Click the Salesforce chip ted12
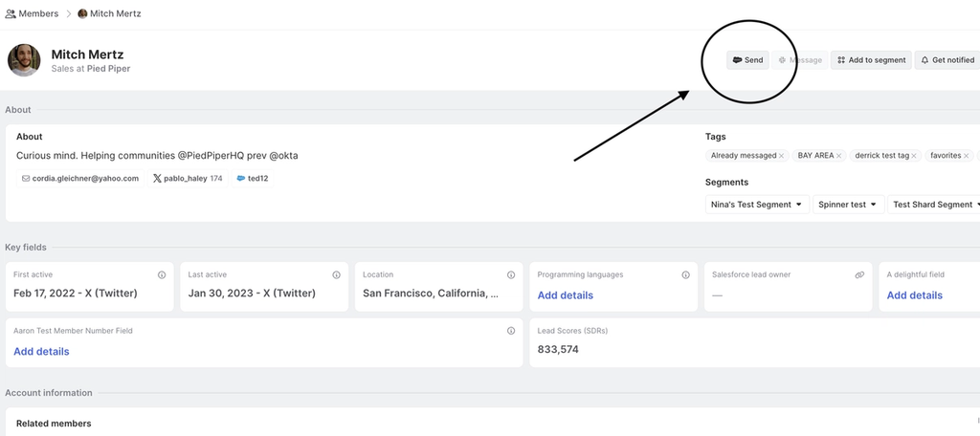Screen dimensions: 980x436 pos(253,178)
